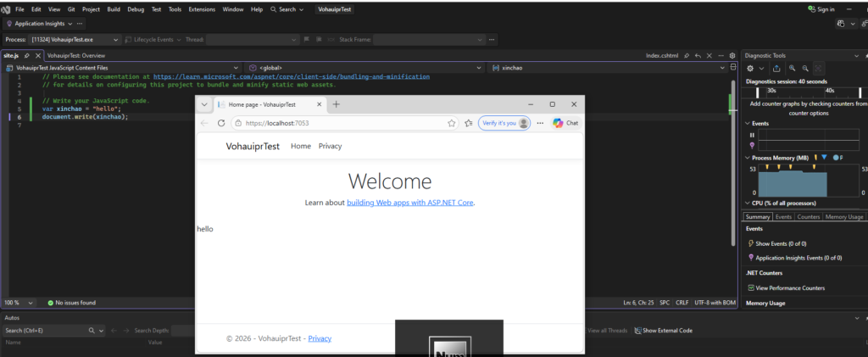868x357 pixels.
Task: Refresh the browser page
Action: point(221,123)
